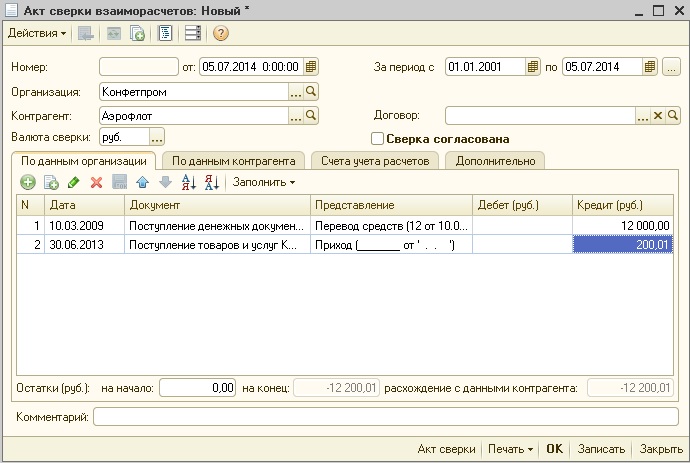Viewport: 690px width, 463px height.
Task: Click the refresh document toolbar icon
Action: (x=114, y=33)
